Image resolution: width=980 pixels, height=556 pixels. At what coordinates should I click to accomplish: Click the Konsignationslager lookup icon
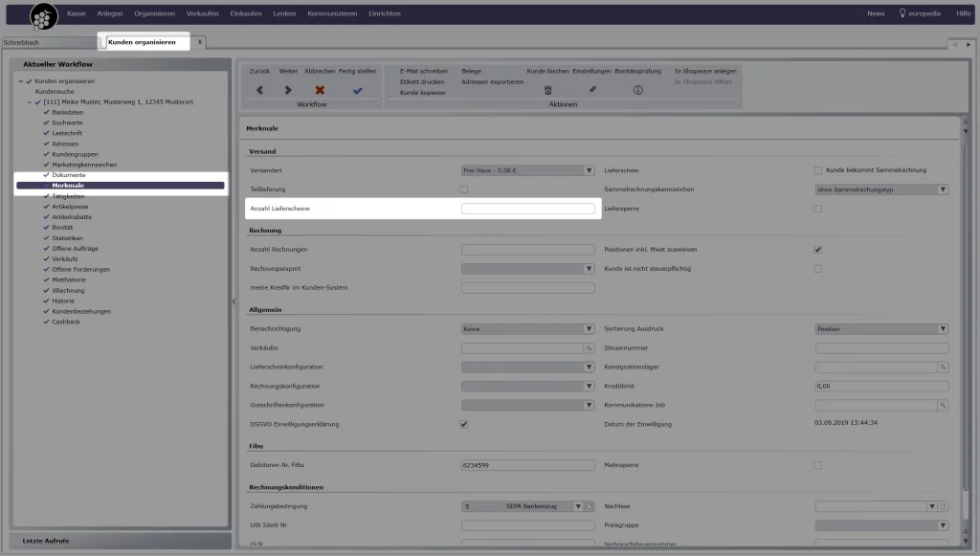tap(943, 367)
